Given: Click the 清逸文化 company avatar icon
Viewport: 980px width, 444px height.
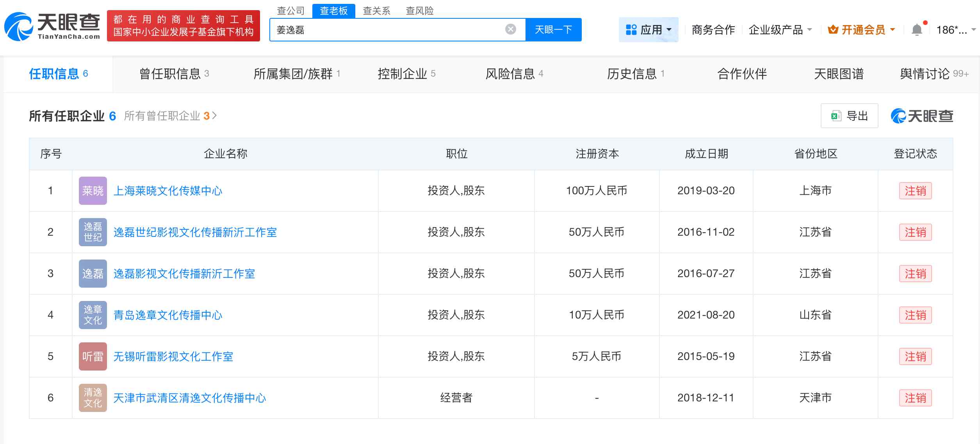Looking at the screenshot, I should click(x=93, y=397).
